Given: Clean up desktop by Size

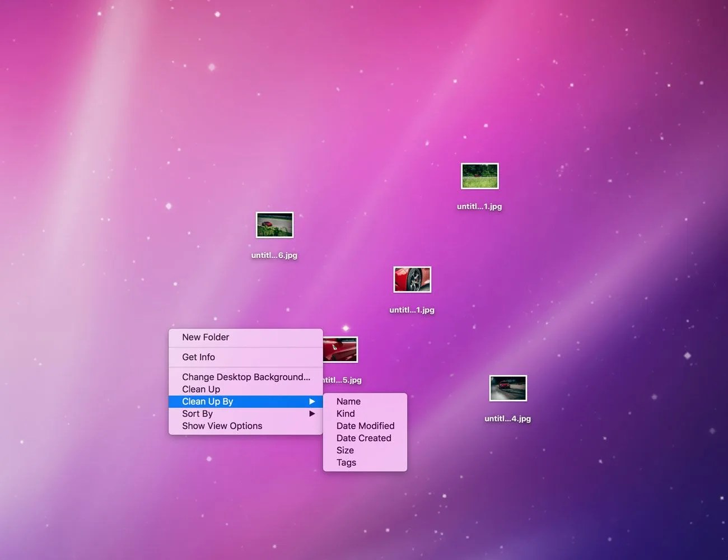Looking at the screenshot, I should (x=365, y=451).
